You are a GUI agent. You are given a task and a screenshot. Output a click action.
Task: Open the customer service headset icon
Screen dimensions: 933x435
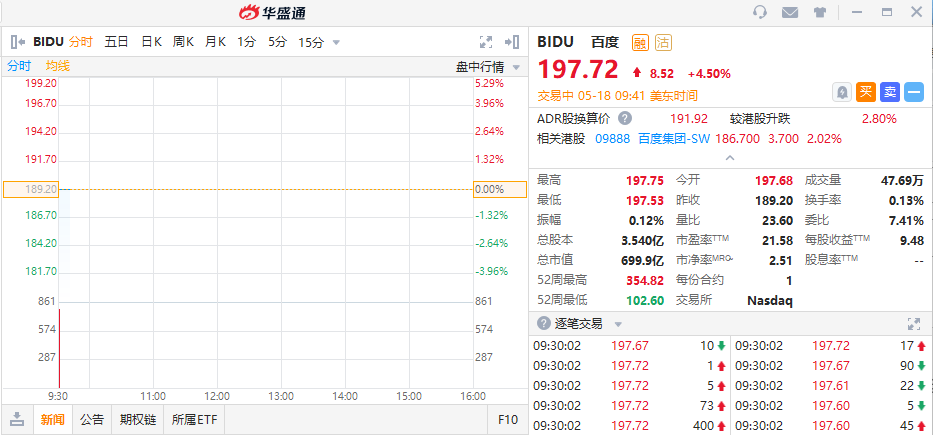760,12
